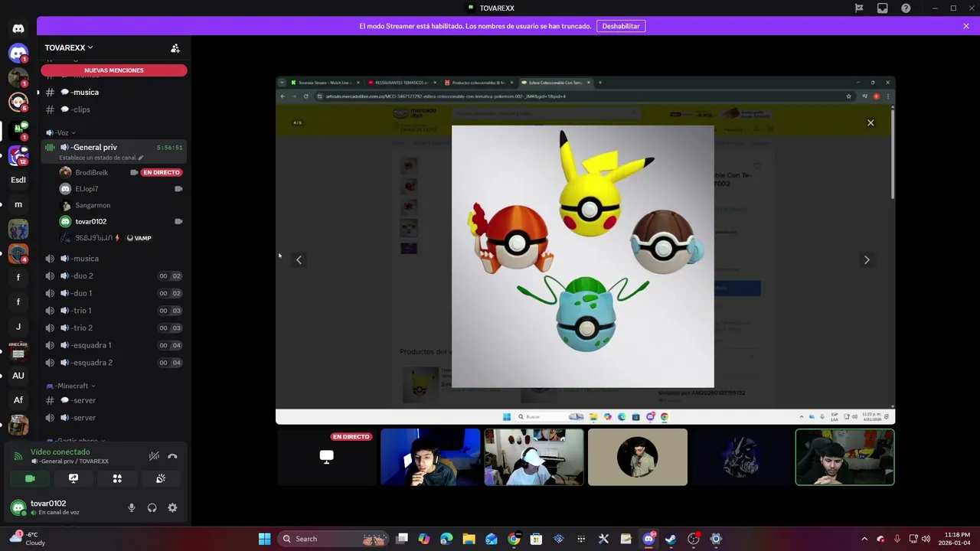
Task: Focus the webcam tile with blue background
Action: point(430,457)
